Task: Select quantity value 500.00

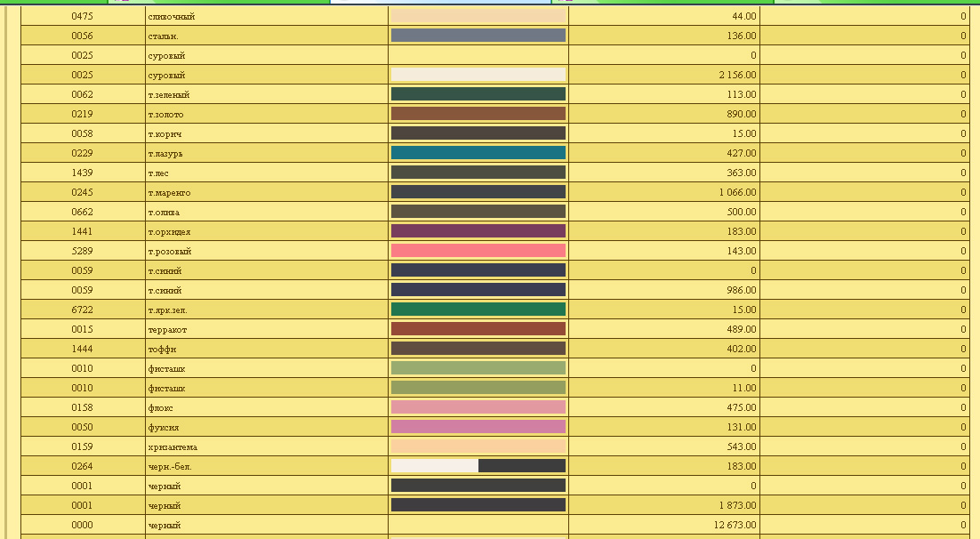Action: coord(742,212)
